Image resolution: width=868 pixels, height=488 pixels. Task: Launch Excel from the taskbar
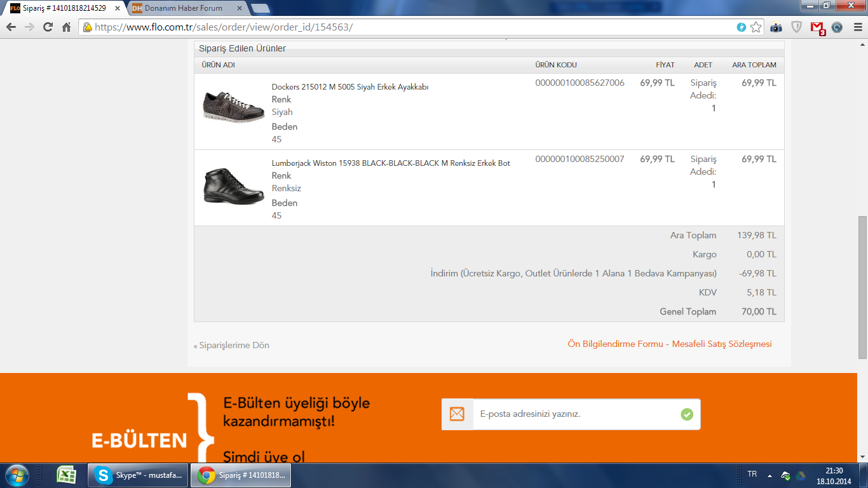click(66, 475)
